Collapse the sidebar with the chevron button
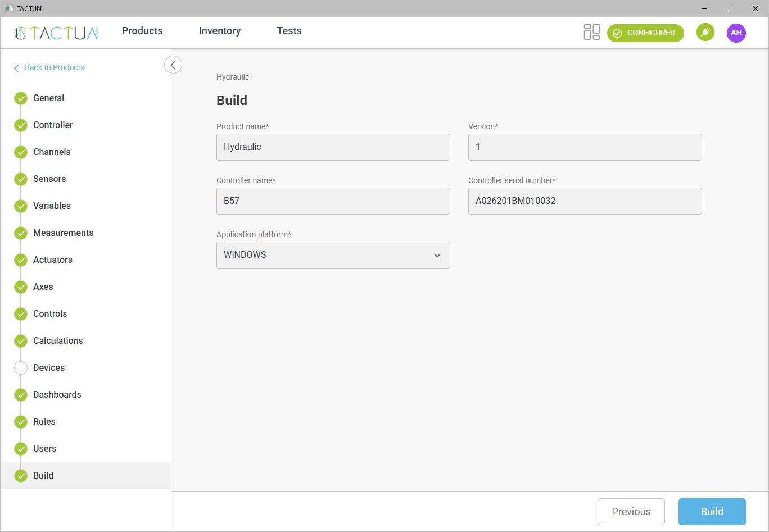Image resolution: width=769 pixels, height=532 pixels. [173, 65]
